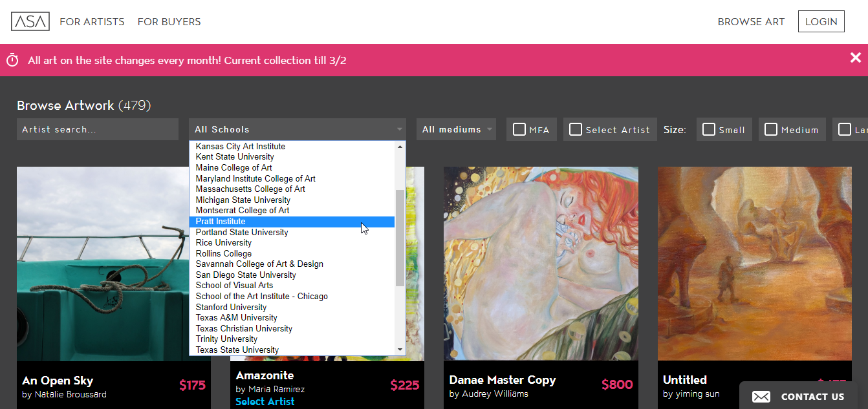Image resolution: width=868 pixels, height=409 pixels.
Task: Choose Trinity University from list
Action: pos(292,339)
